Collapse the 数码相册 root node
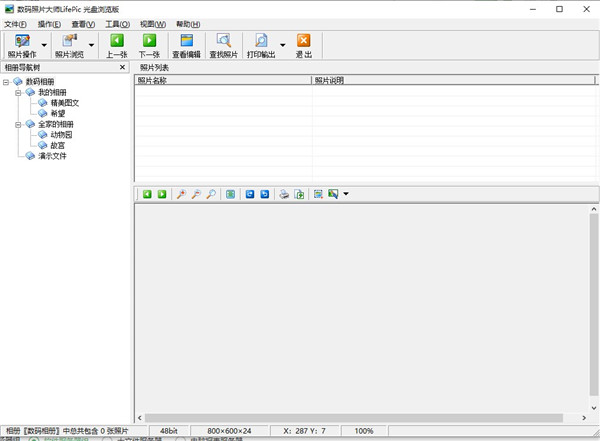600x441 pixels. (x=6, y=82)
